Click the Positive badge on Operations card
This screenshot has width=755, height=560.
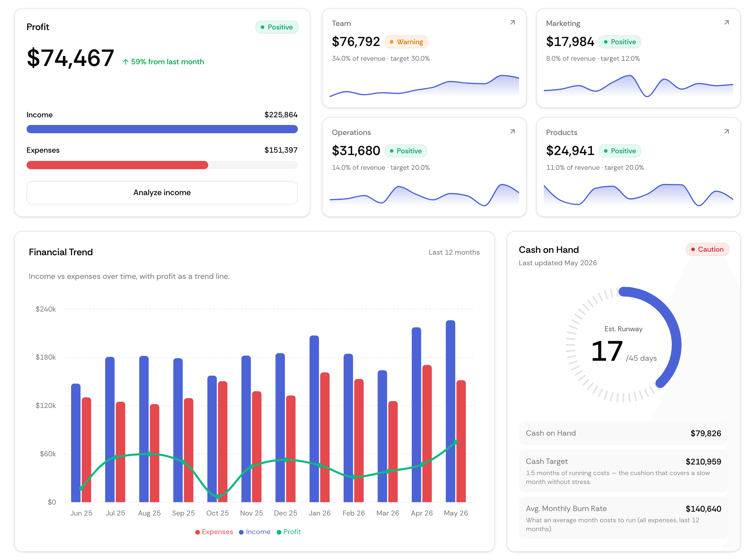point(406,151)
